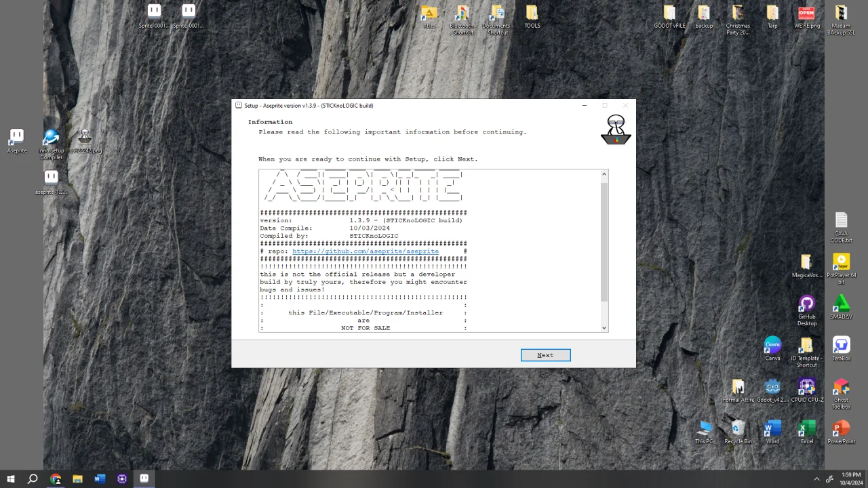Select the Documents - Shortcut icon
The width and height of the screenshot is (868, 488).
(x=498, y=20)
